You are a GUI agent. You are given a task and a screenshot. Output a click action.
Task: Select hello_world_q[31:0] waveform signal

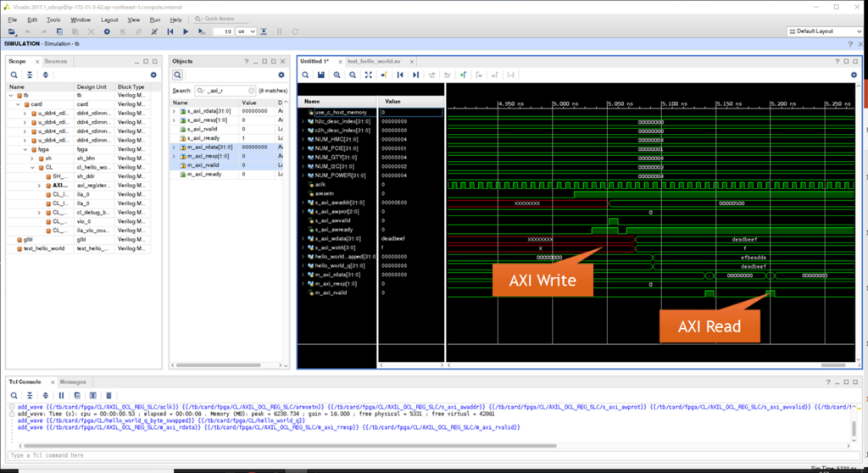click(339, 266)
